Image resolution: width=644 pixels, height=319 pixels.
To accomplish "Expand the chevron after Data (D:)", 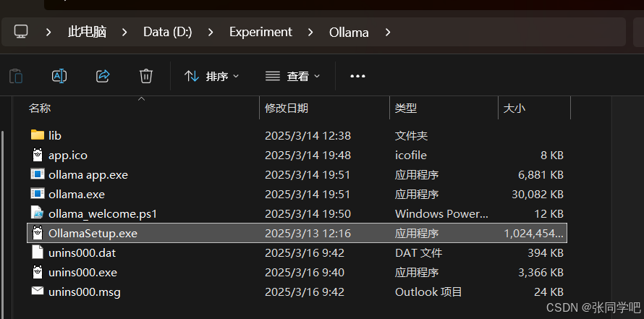I will coord(211,32).
